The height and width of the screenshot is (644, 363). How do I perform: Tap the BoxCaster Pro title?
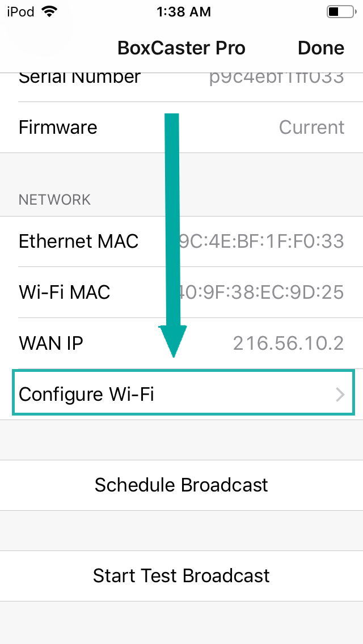click(x=181, y=48)
